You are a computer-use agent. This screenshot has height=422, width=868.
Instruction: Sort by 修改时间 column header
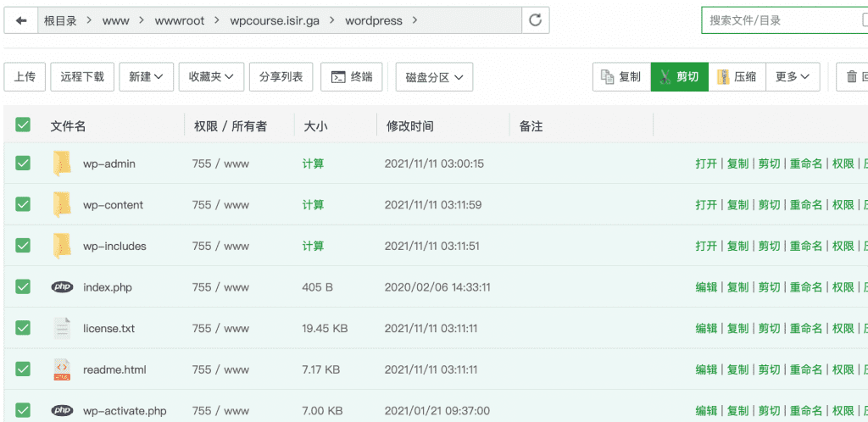point(409,126)
